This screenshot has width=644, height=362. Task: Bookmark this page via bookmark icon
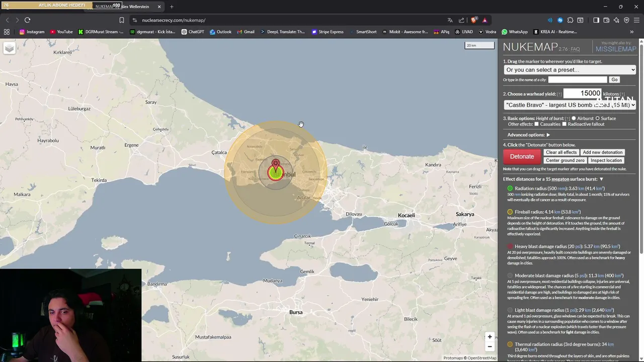[x=122, y=20]
